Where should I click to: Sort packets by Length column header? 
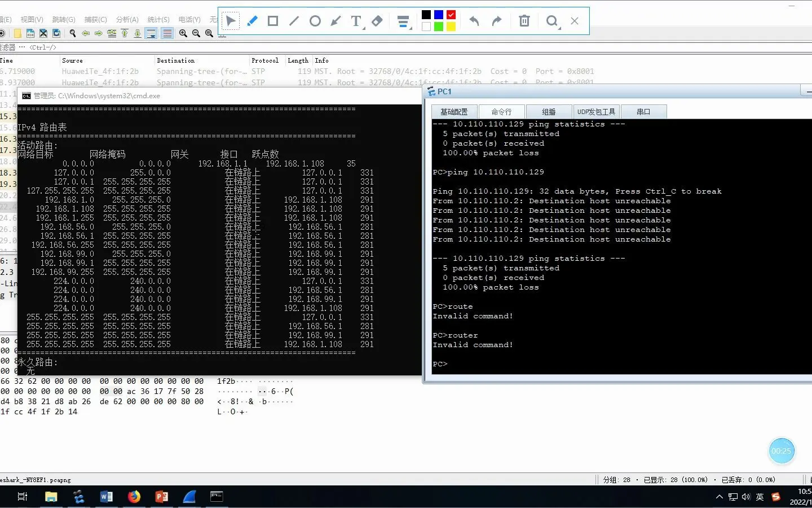pyautogui.click(x=298, y=60)
